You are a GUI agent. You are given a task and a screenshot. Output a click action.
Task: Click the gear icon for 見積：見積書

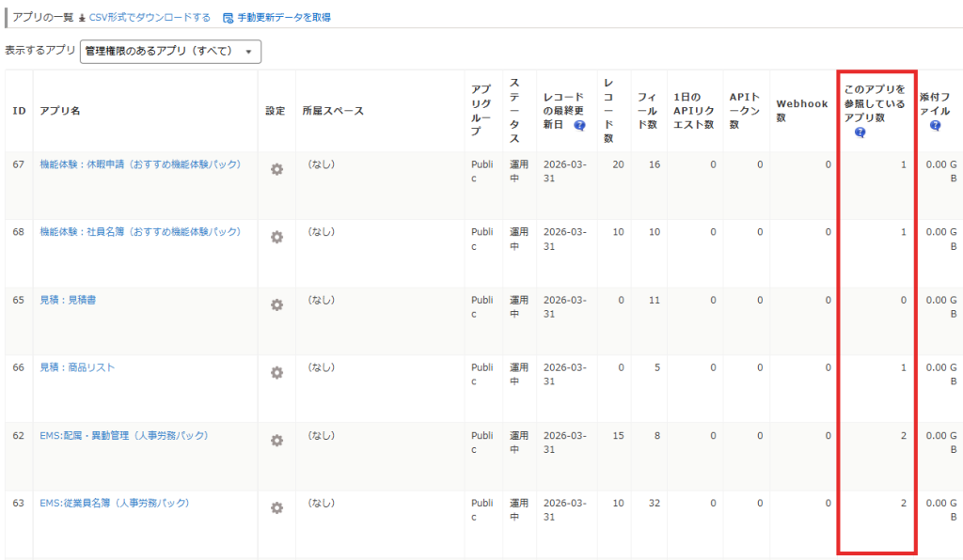276,305
